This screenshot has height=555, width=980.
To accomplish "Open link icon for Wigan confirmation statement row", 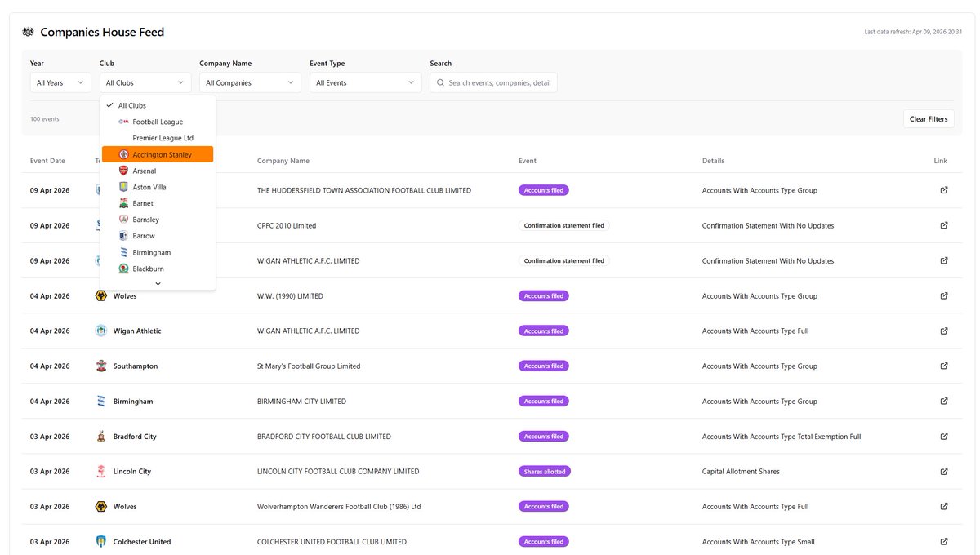I will click(x=944, y=260).
